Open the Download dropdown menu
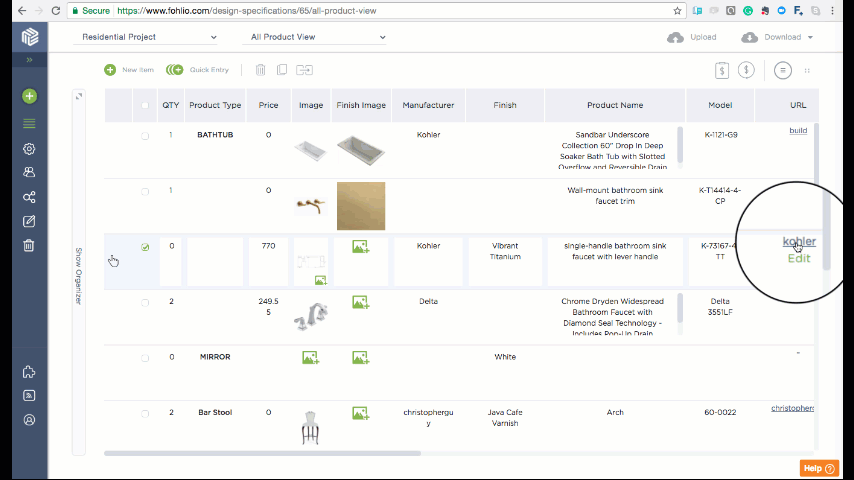 point(777,37)
